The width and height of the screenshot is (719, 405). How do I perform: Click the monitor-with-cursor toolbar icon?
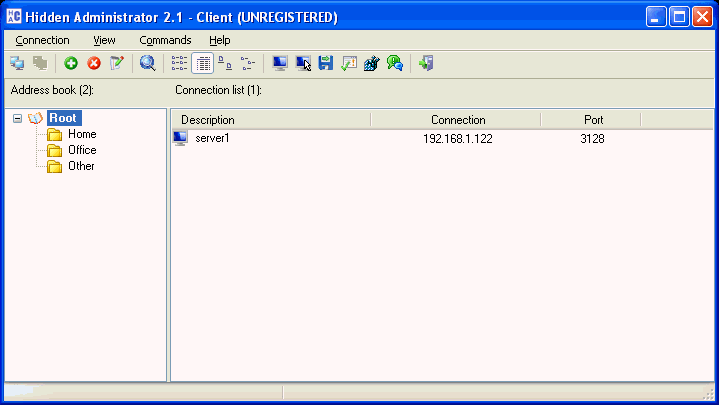(304, 64)
